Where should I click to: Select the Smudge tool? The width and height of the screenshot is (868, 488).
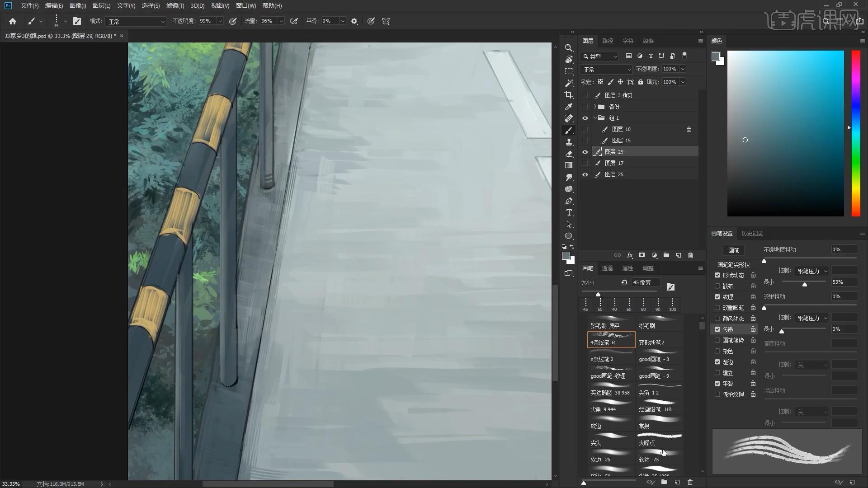(x=569, y=177)
